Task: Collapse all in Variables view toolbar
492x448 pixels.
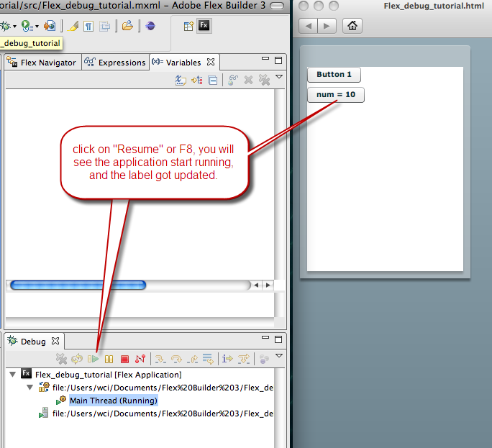Action: point(213,81)
